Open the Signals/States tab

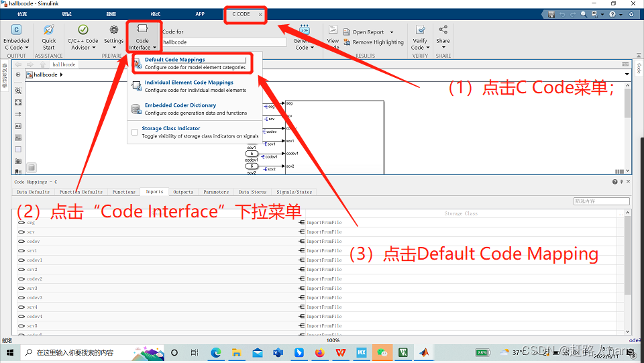[294, 192]
